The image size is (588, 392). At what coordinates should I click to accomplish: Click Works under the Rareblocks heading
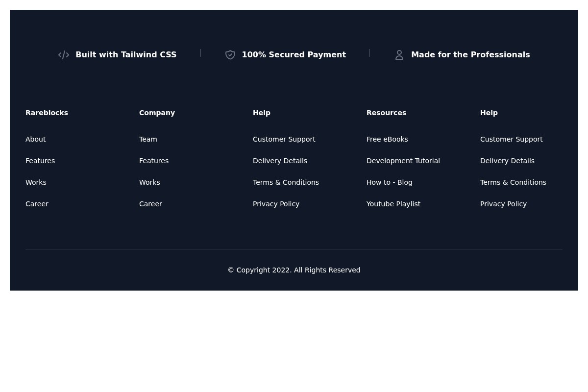tap(36, 182)
